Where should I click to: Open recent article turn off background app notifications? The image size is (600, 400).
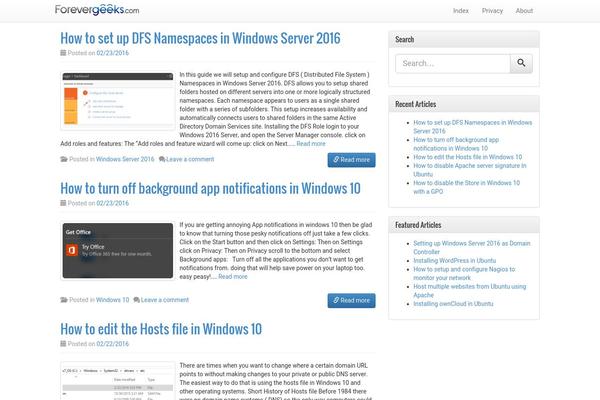[x=456, y=144]
